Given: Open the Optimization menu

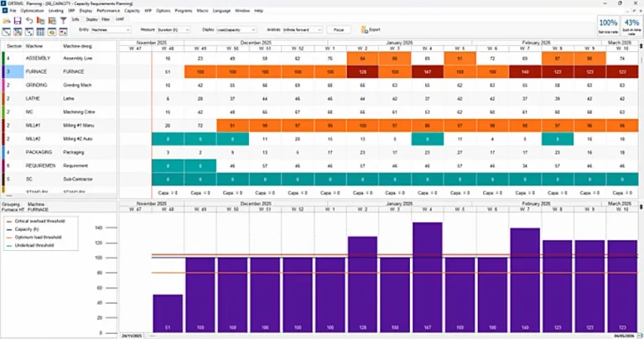Looking at the screenshot, I should [x=32, y=11].
